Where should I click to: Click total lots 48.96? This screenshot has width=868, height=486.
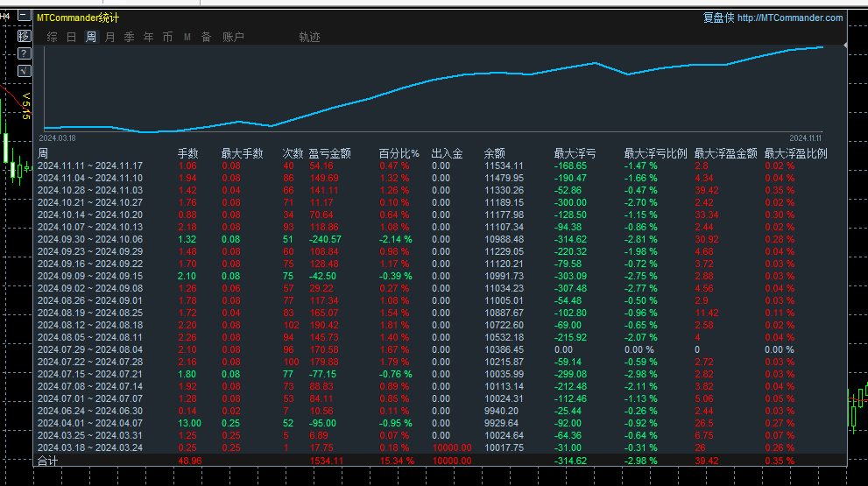(190, 461)
